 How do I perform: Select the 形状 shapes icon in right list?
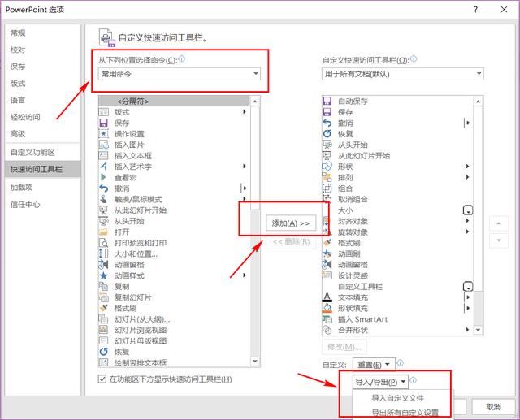327,167
